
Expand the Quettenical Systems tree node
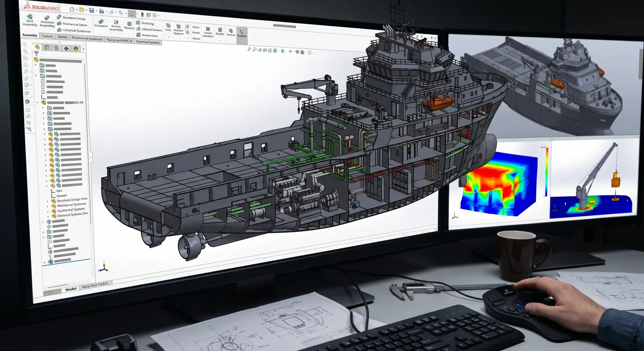[48, 211]
